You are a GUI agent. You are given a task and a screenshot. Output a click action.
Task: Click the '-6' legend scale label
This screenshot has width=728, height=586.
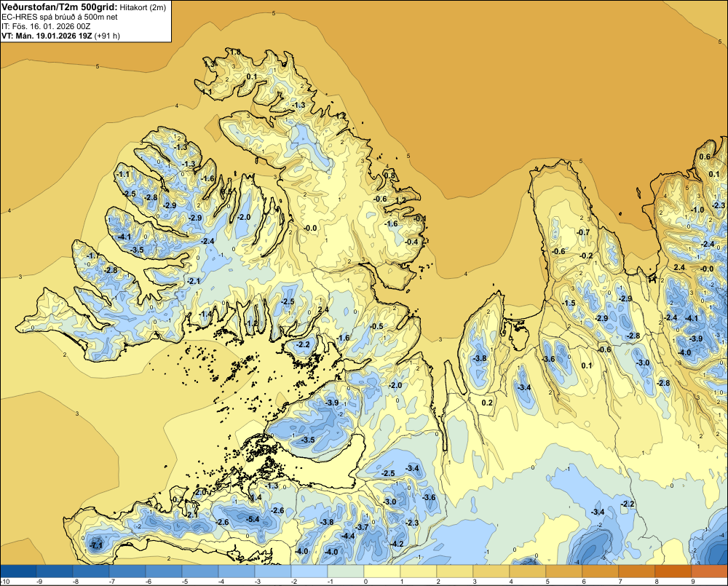[148, 582]
